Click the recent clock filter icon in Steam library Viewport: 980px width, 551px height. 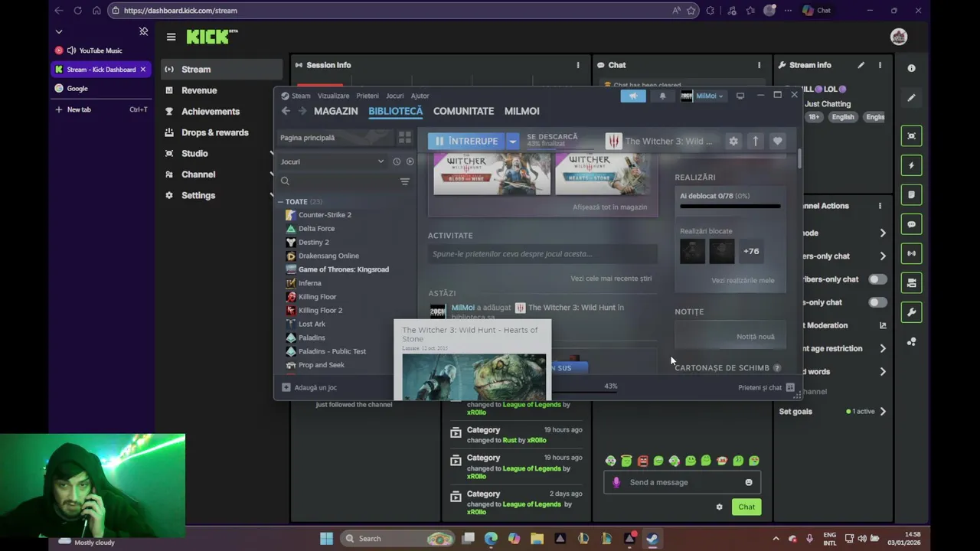[x=397, y=161]
